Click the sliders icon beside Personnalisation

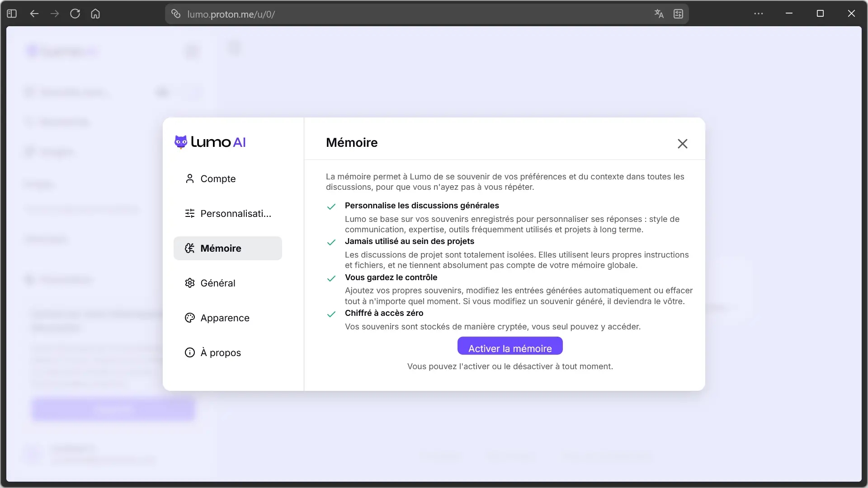pyautogui.click(x=190, y=213)
